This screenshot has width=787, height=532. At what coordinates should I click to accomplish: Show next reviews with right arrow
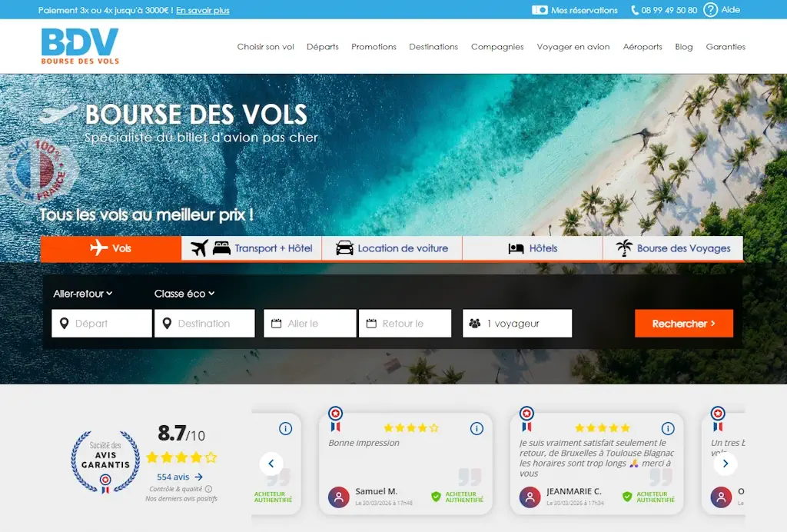pyautogui.click(x=726, y=464)
